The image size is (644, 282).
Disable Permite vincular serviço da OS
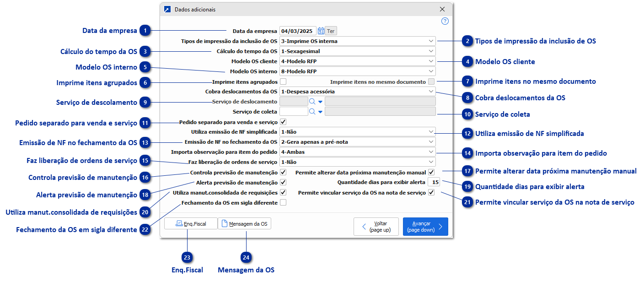[430, 192]
